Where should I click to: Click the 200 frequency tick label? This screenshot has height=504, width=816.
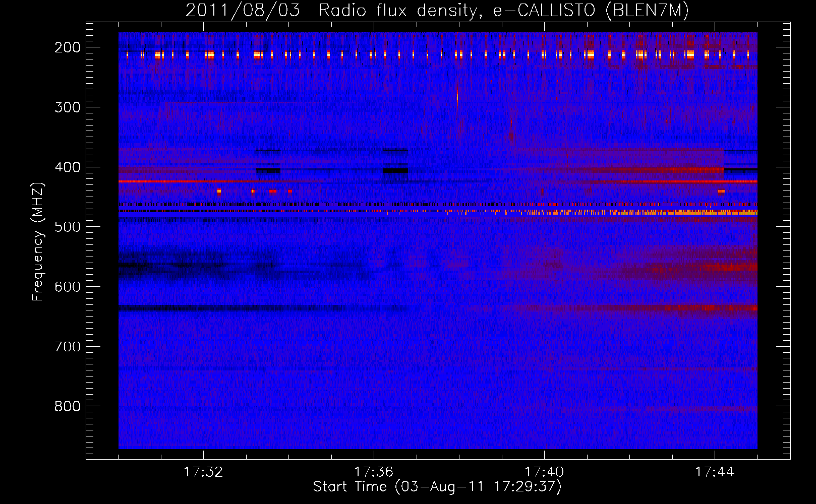tap(68, 47)
